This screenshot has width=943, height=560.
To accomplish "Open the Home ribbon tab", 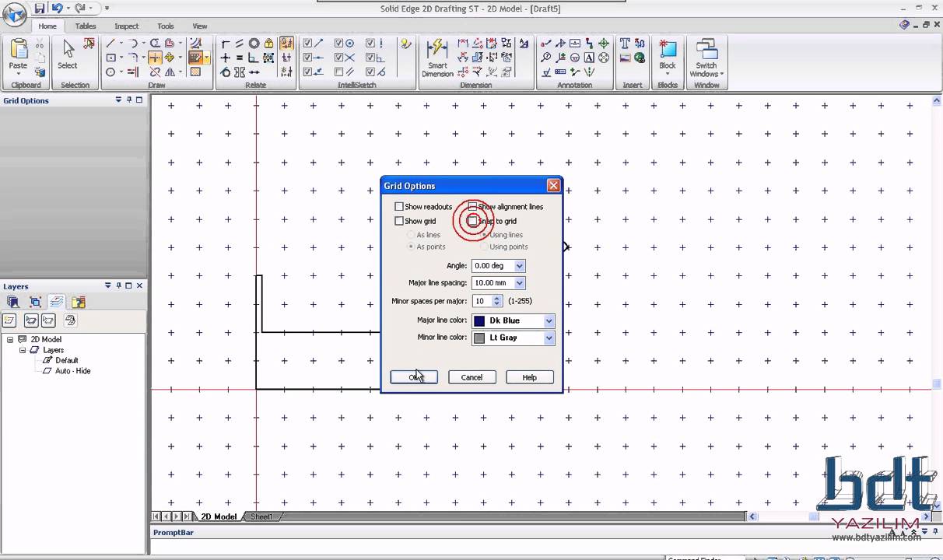I will point(47,26).
